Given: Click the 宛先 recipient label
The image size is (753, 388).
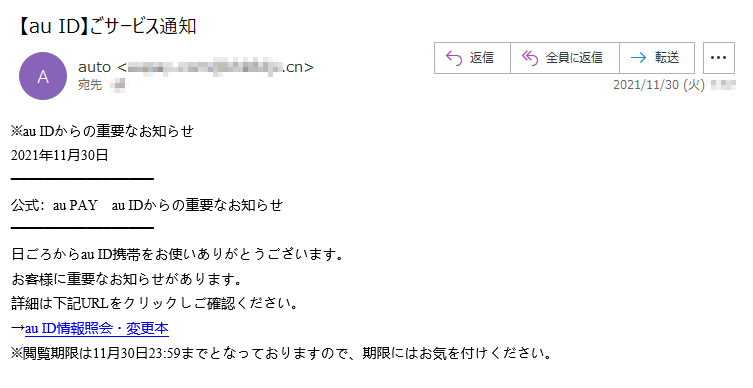Looking at the screenshot, I should (90, 85).
